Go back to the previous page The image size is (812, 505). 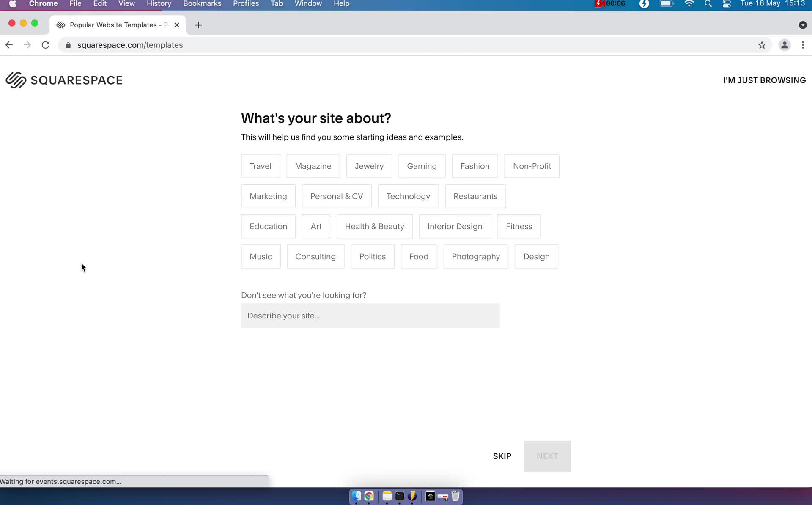(x=9, y=45)
